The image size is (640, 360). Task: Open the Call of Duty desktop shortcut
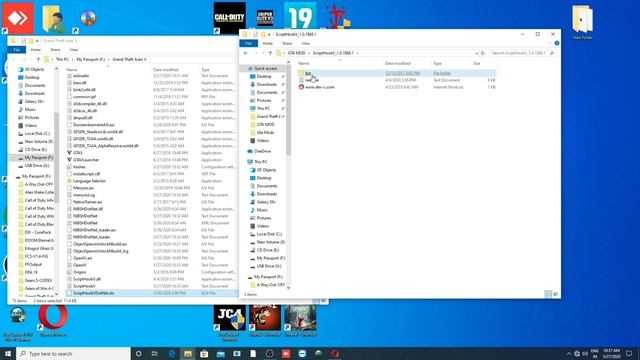pyautogui.click(x=229, y=18)
